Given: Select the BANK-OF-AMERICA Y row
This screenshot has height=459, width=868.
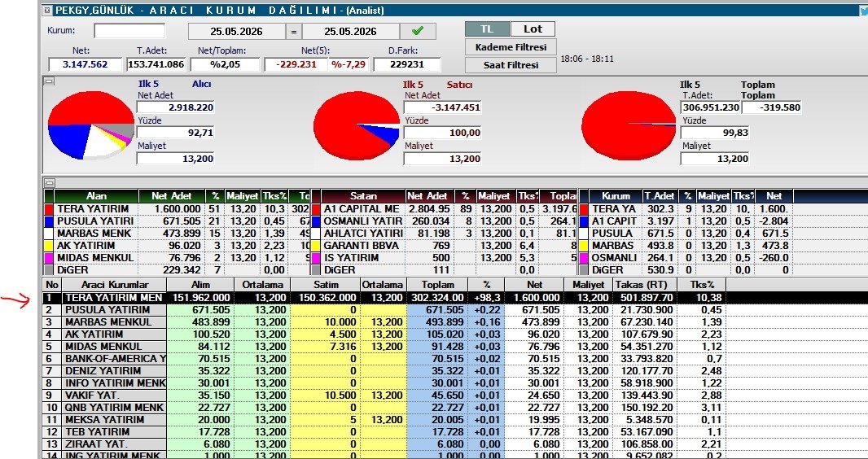Looking at the screenshot, I should (384, 358).
